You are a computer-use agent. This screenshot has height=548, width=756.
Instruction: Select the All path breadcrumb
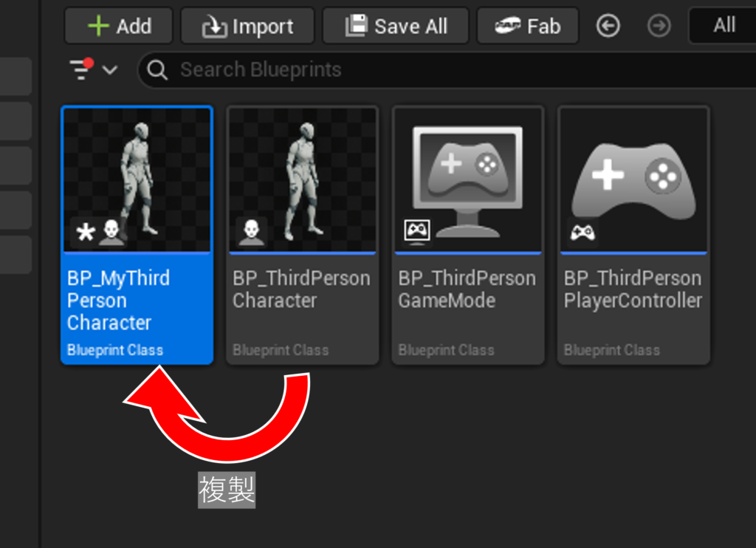(724, 26)
